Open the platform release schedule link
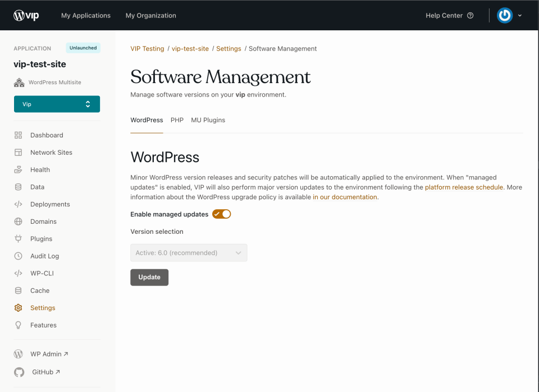 464,187
